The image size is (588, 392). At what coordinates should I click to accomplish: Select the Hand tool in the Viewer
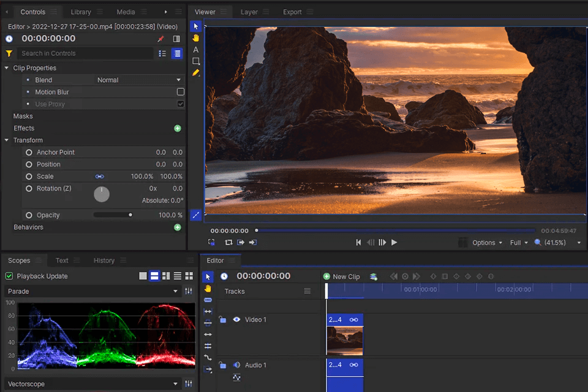click(196, 38)
